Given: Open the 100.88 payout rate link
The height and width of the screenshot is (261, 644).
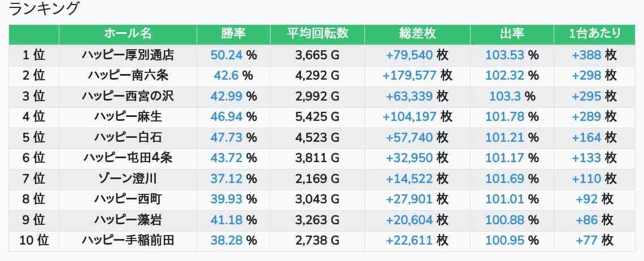Looking at the screenshot, I should click(504, 220).
